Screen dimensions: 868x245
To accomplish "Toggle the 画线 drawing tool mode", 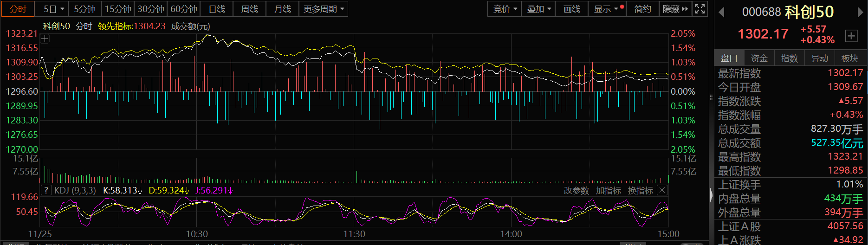I will 571,9.
